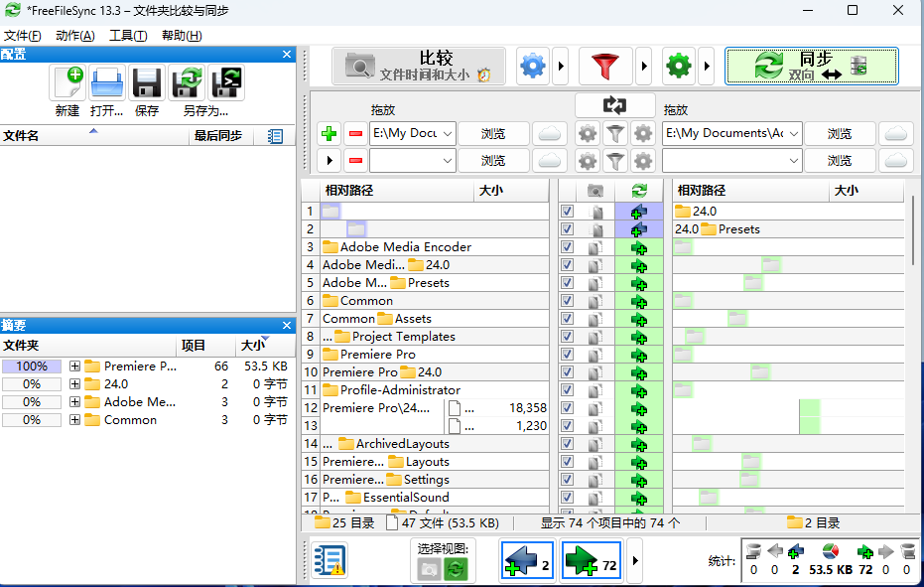The image size is (924, 587).
Task: Uncheck checkbox for Common row 6
Action: tap(567, 301)
